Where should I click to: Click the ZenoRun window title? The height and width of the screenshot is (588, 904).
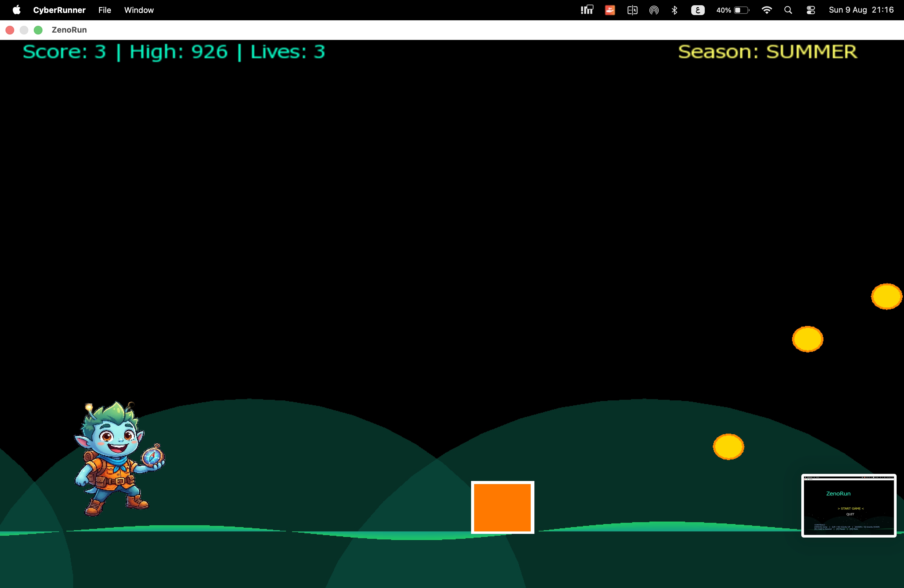point(69,30)
